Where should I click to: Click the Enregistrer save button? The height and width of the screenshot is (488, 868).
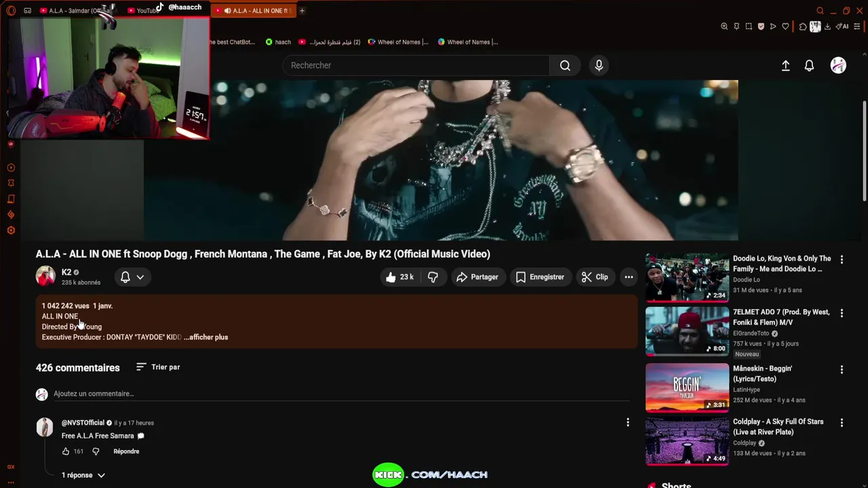pos(540,277)
